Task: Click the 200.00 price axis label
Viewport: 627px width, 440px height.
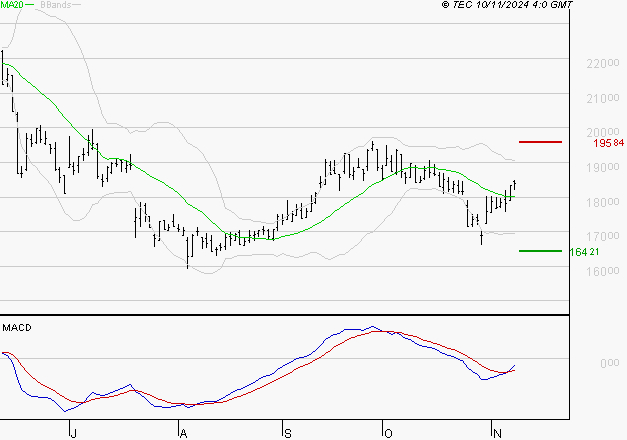Action: (x=603, y=132)
